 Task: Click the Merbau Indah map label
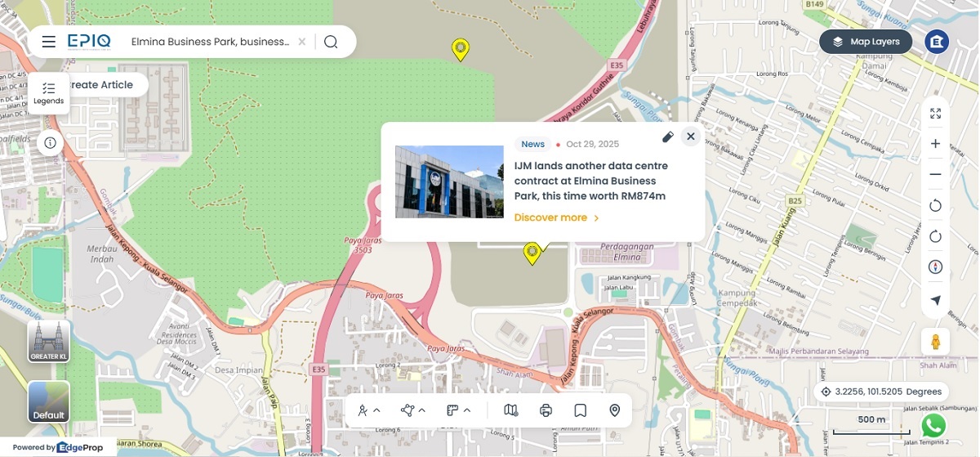point(101,254)
